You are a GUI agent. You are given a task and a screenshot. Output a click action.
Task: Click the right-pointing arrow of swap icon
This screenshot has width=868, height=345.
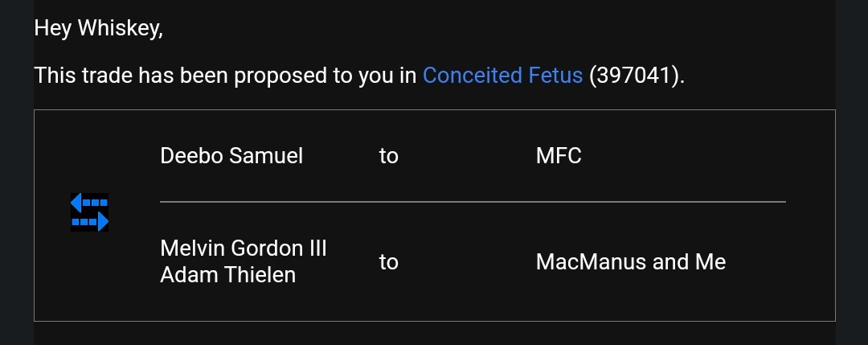coord(90,222)
